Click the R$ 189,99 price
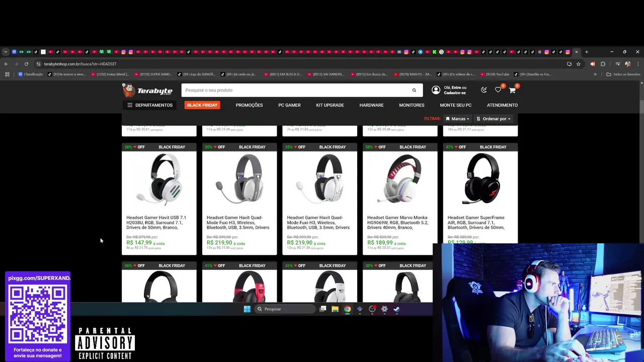Screen dimensions: 644x362 pyautogui.click(x=380, y=243)
